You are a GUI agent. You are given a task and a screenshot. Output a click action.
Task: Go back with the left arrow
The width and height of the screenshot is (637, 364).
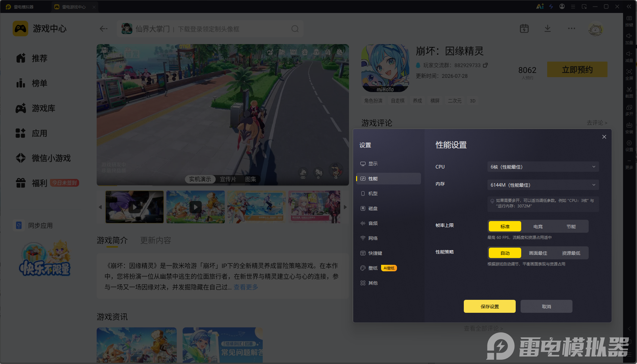[x=103, y=29]
